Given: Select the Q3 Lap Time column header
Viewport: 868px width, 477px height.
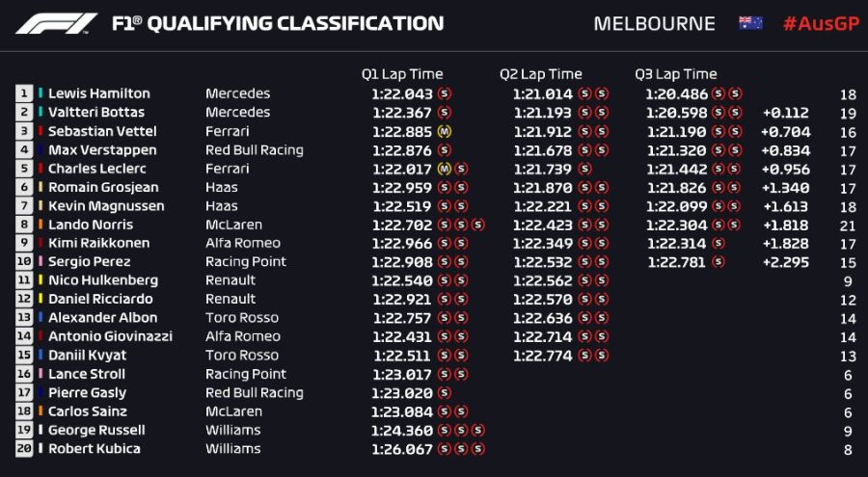Looking at the screenshot, I should (x=676, y=74).
